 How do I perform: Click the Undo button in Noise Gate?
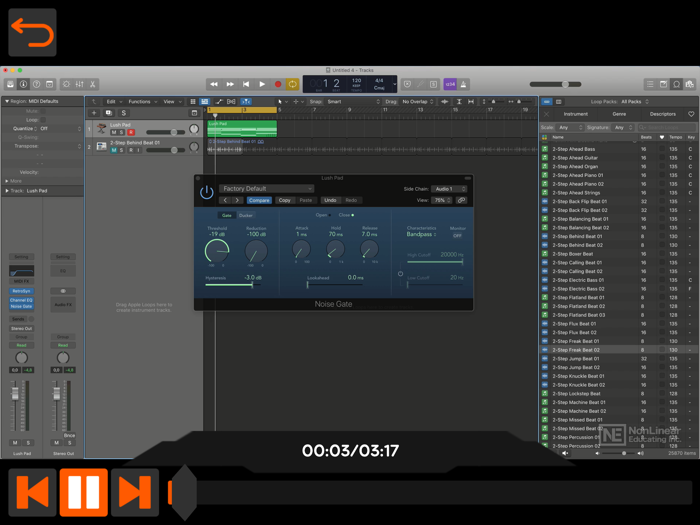click(x=330, y=200)
